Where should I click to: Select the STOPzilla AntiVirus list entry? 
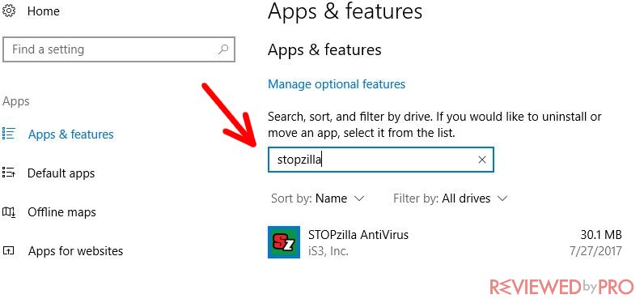click(445, 242)
